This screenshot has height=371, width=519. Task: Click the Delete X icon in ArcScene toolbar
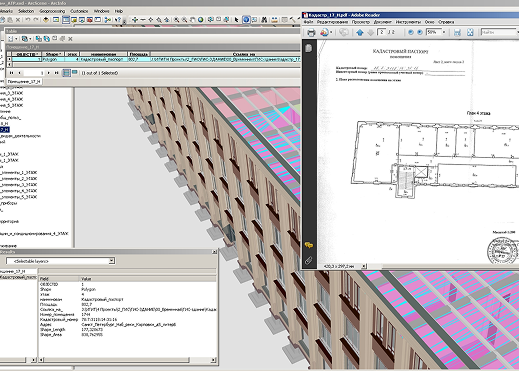pyautogui.click(x=18, y=20)
